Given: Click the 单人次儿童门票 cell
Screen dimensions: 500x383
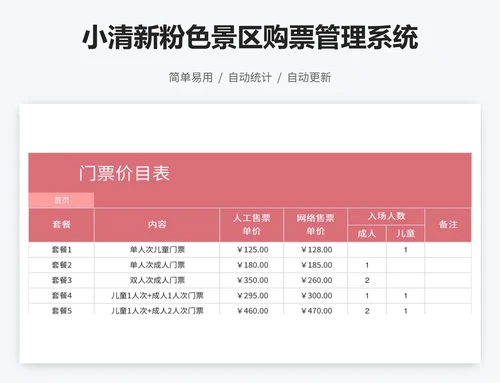Looking at the screenshot, I should coord(157,250).
